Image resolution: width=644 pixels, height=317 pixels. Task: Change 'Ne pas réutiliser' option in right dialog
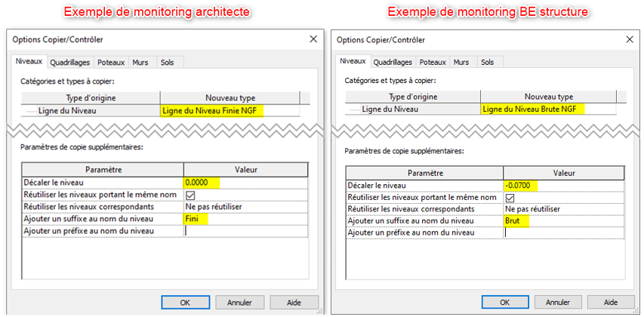[x=564, y=209]
